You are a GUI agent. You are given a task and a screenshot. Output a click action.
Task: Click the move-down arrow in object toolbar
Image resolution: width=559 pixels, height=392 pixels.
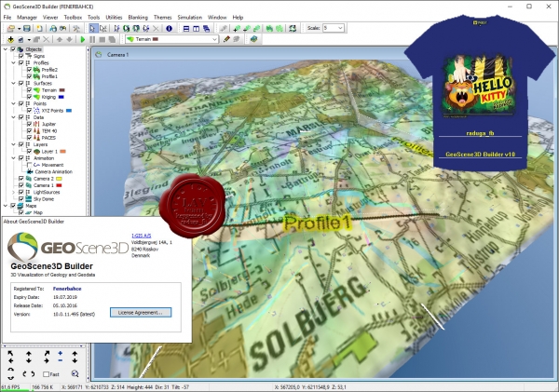pyautogui.click(x=70, y=39)
